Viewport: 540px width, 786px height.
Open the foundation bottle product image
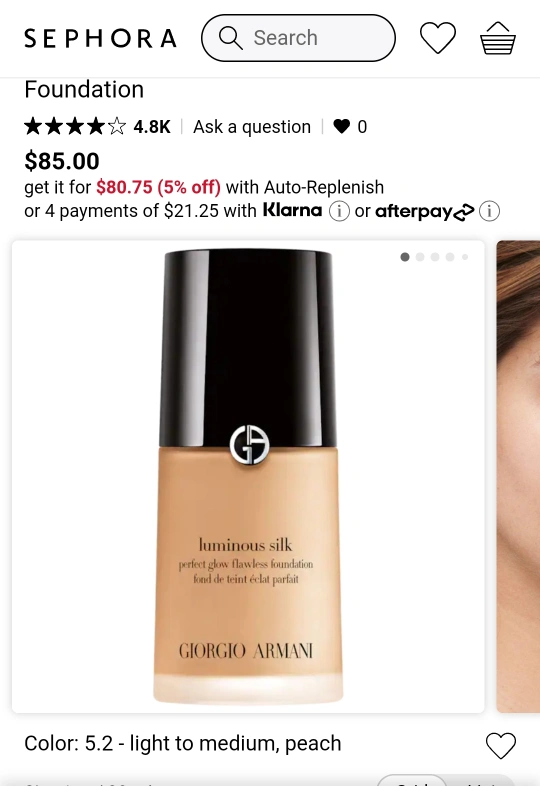tap(248, 476)
